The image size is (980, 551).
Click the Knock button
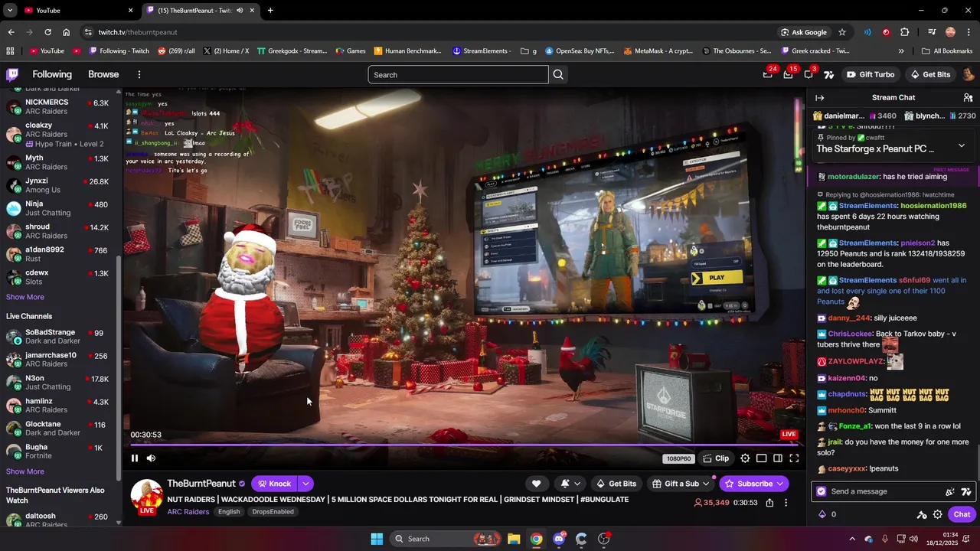274,484
